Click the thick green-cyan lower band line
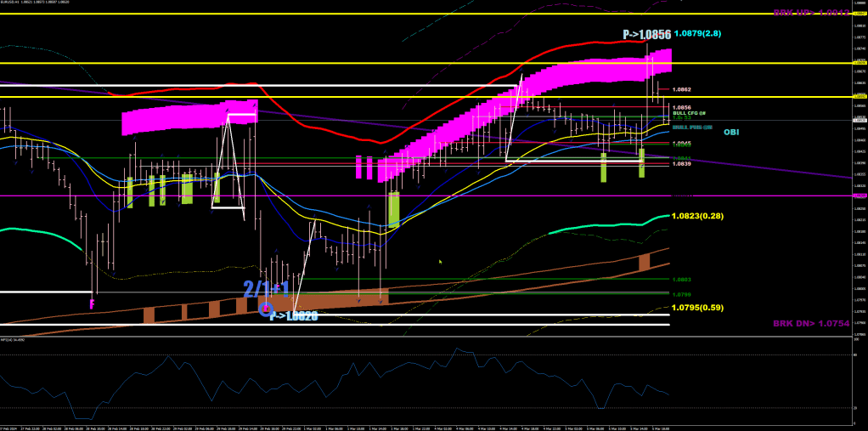868x431 pixels. (x=595, y=226)
